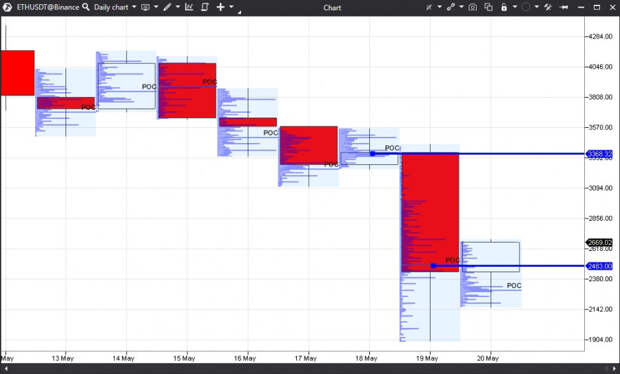Click the Daily chart timeframe label

pyautogui.click(x=111, y=7)
